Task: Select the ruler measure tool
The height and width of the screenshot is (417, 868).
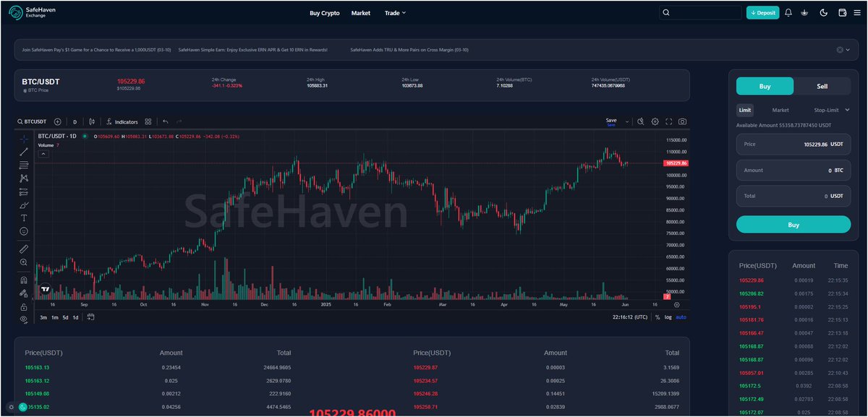Action: (x=24, y=249)
